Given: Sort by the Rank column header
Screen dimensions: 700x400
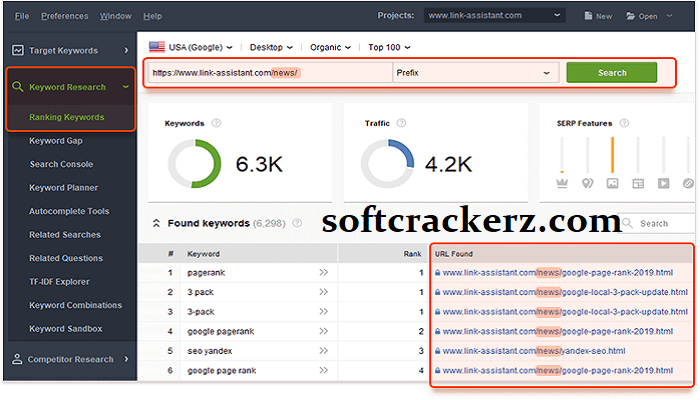Looking at the screenshot, I should click(412, 254).
